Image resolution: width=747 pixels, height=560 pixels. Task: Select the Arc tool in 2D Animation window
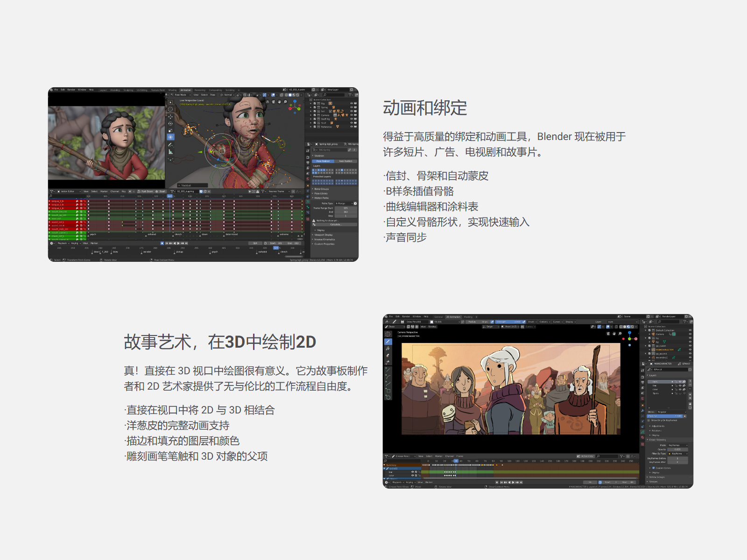coord(388,377)
